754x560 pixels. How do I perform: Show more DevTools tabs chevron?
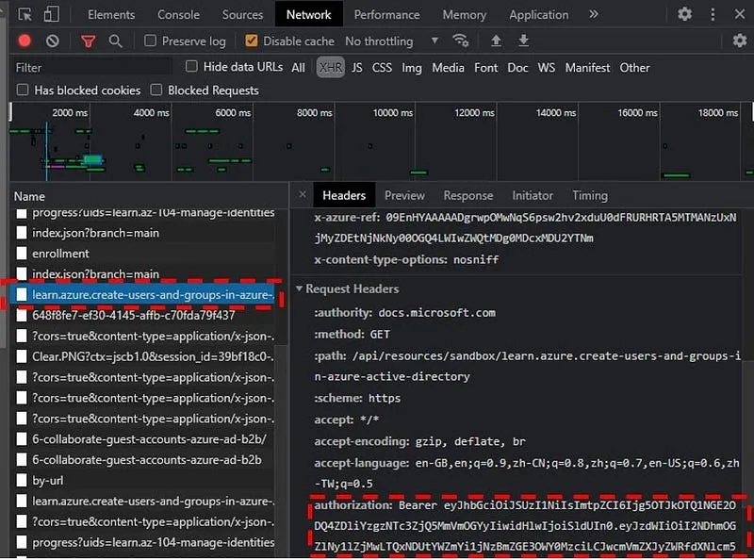594,14
